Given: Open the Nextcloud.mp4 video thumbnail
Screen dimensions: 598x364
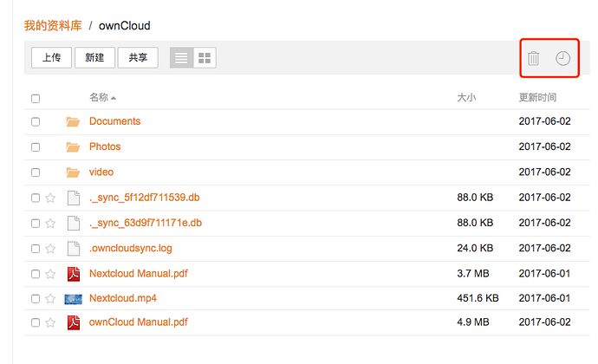Looking at the screenshot, I should (73, 299).
